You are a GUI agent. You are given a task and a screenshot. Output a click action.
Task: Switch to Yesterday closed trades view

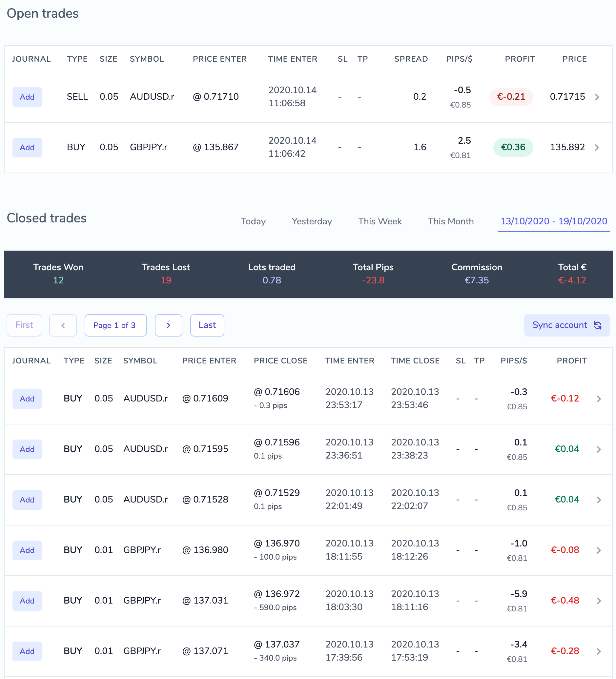tap(311, 221)
